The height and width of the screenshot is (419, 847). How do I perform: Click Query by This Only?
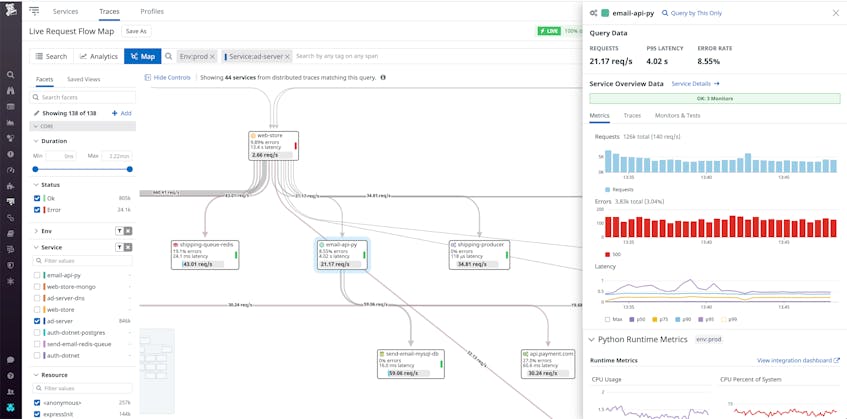tap(692, 13)
